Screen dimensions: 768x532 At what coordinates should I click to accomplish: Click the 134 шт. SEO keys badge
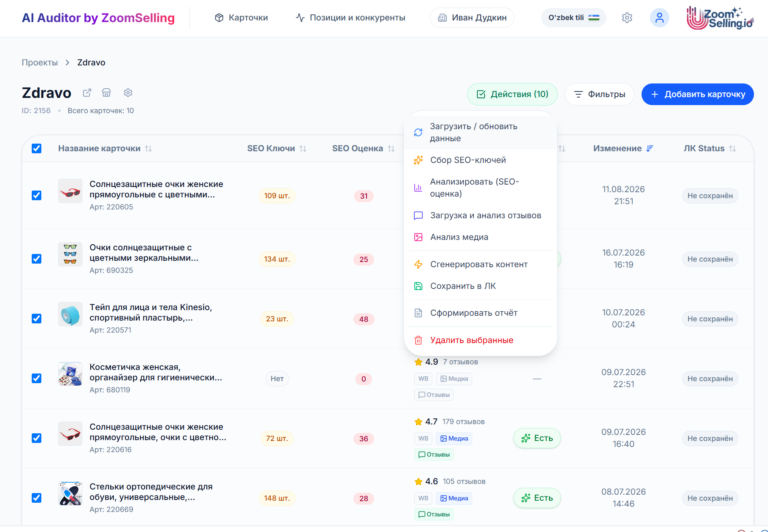(277, 259)
